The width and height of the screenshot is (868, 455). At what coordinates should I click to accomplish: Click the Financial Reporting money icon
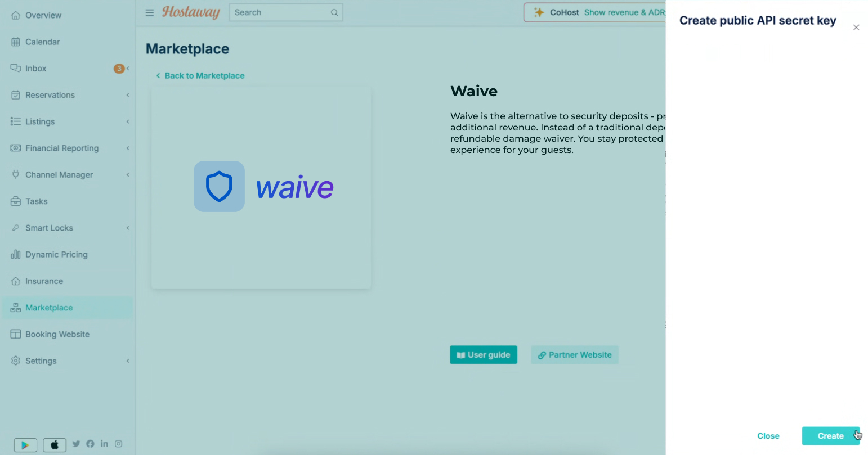click(x=16, y=148)
